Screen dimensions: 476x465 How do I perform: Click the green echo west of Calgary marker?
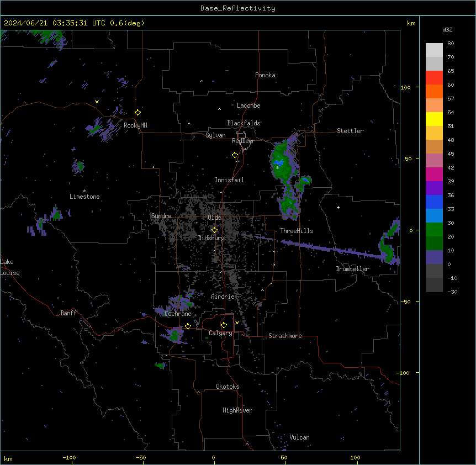coord(174,335)
